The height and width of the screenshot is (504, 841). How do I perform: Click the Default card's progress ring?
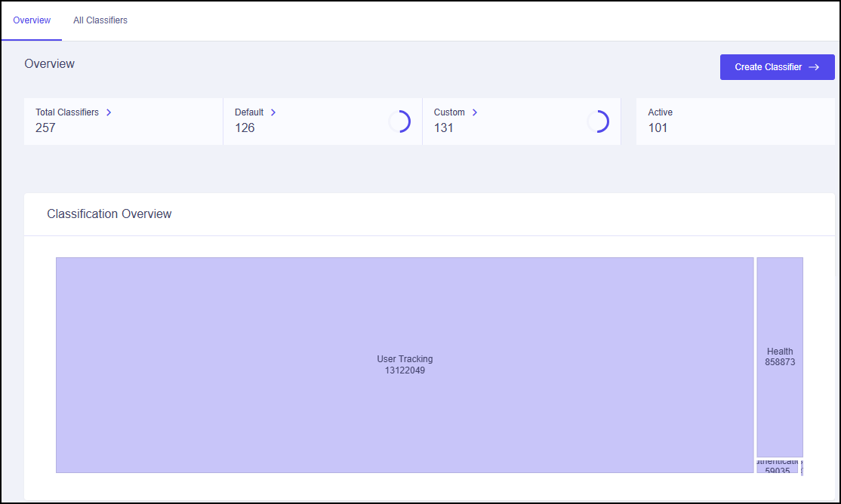tap(401, 121)
